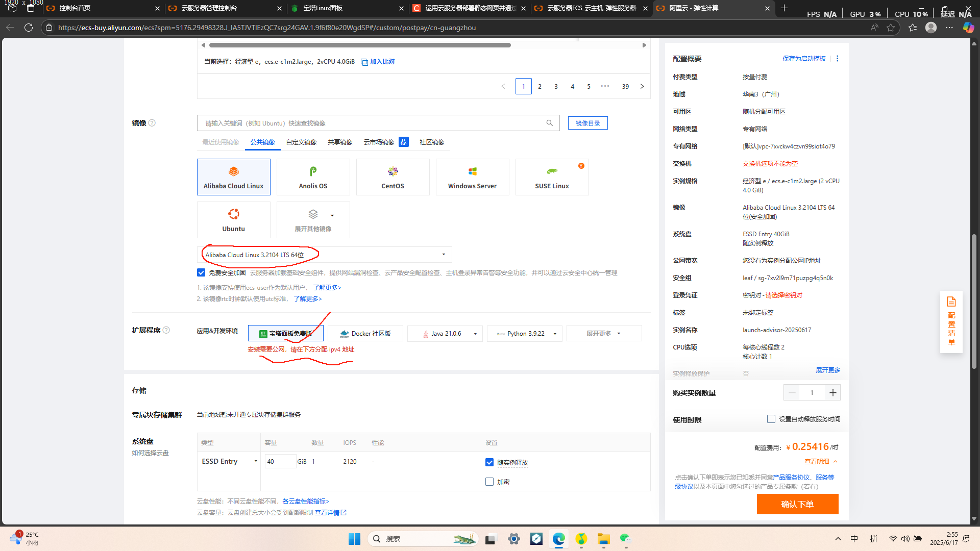Viewport: 980px width, 551px height.
Task: Click the page vertical scrollbar
Action: [x=974, y=301]
